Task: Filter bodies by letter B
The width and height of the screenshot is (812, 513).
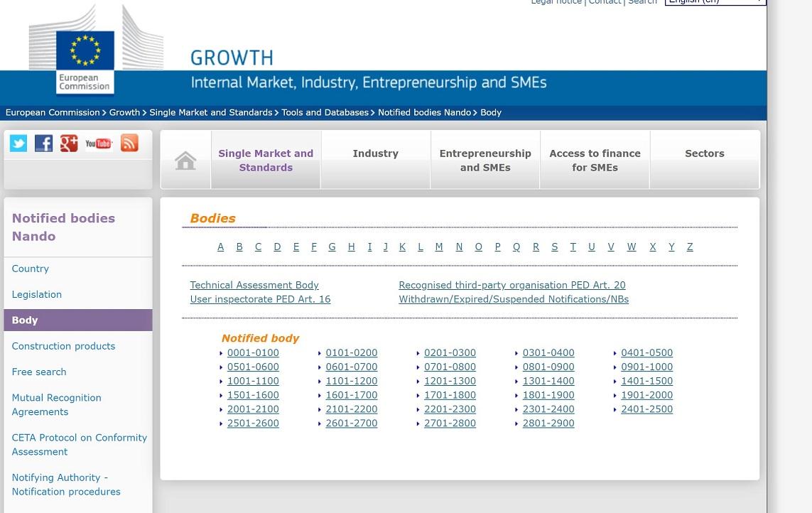Action: [x=239, y=247]
